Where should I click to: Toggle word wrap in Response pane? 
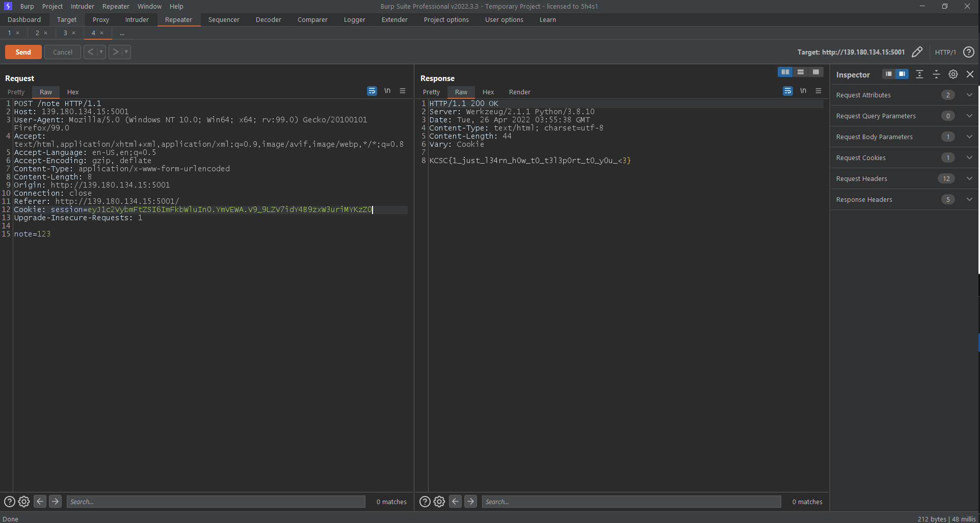[788, 91]
